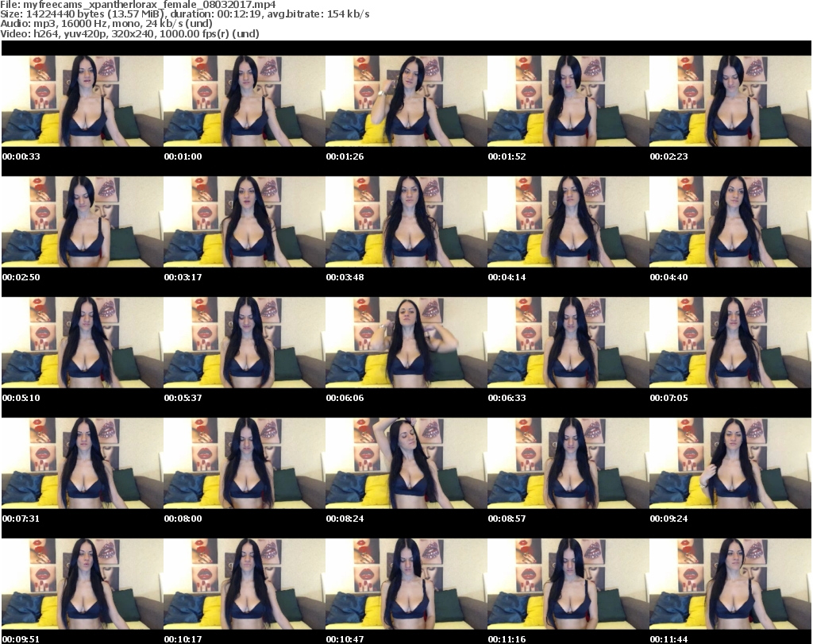Click the Size and duration info line

(x=184, y=14)
